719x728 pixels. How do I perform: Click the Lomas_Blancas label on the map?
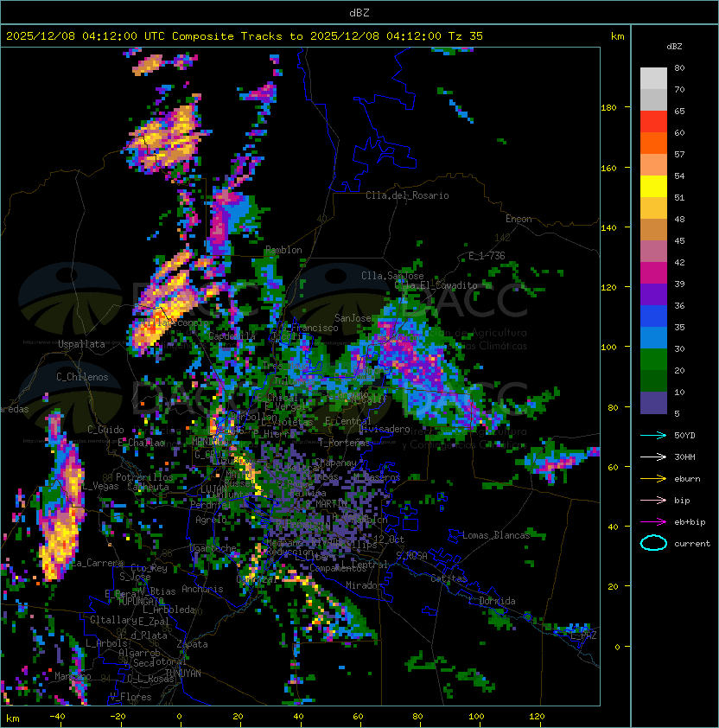coord(496,535)
